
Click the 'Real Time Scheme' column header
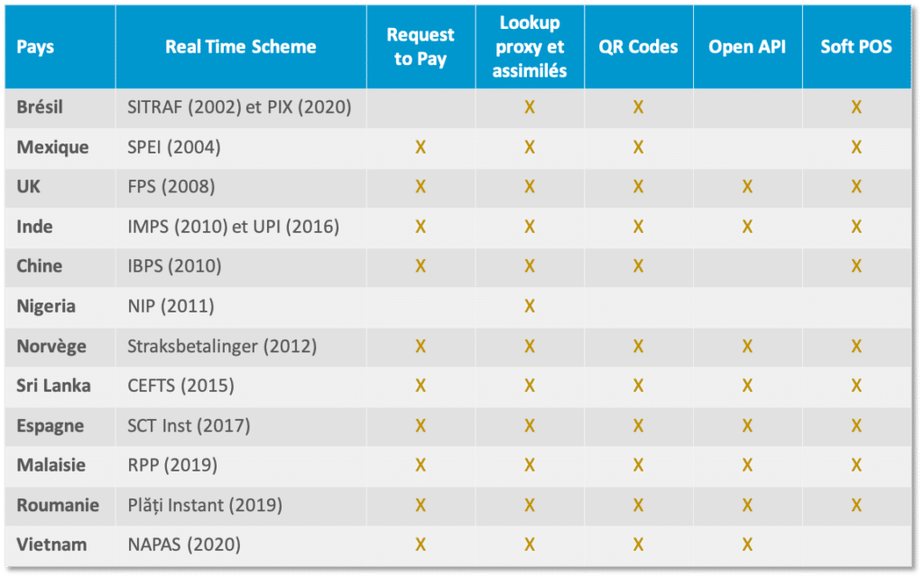(240, 47)
